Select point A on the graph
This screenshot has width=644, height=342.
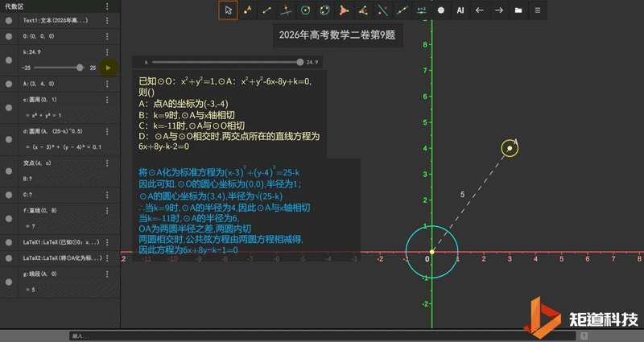click(x=510, y=148)
